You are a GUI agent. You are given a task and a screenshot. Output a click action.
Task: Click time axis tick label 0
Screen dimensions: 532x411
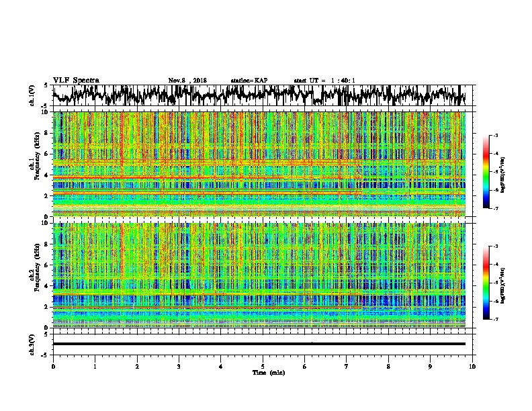point(53,367)
